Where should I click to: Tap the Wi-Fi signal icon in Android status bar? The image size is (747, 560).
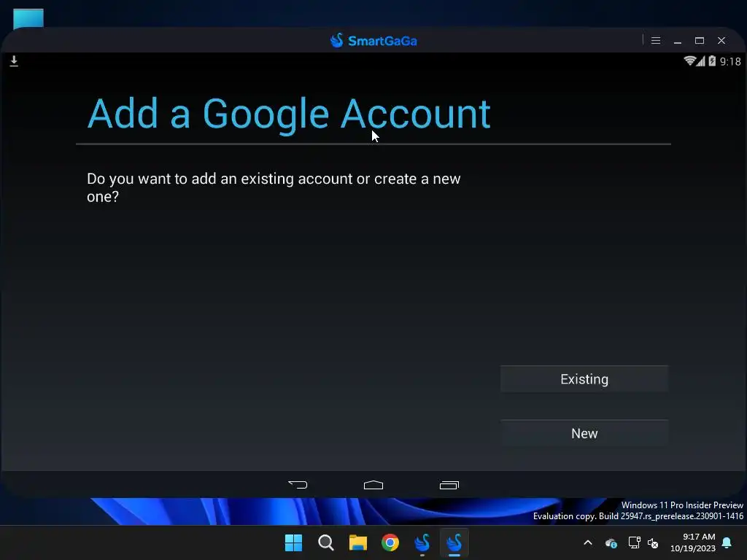click(689, 61)
